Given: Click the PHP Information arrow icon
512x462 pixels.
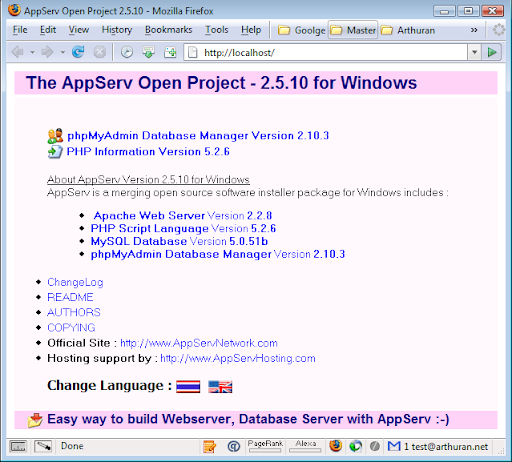Looking at the screenshot, I should tap(55, 152).
